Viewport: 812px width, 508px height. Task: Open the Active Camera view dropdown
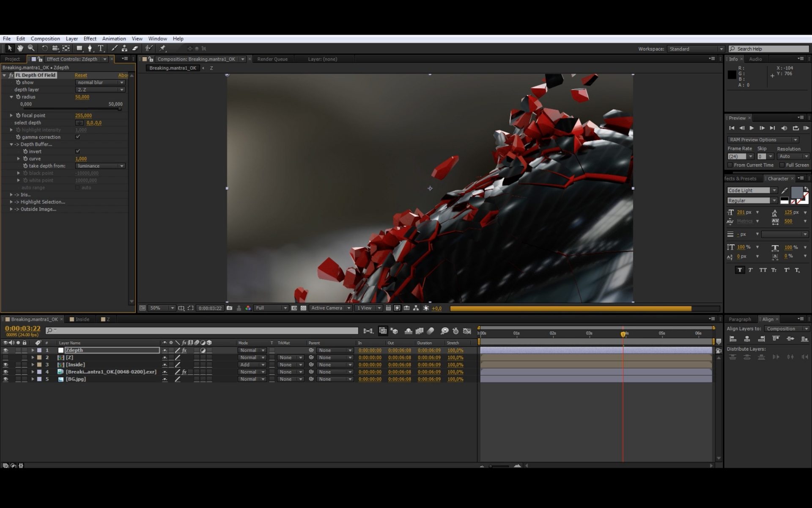[x=331, y=308]
